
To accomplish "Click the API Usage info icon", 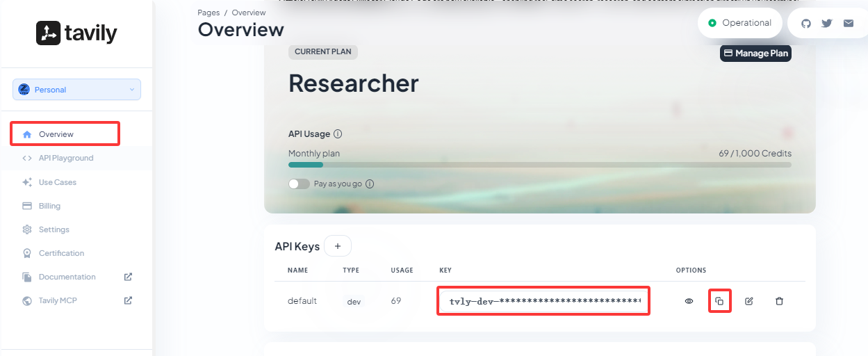I will (338, 134).
